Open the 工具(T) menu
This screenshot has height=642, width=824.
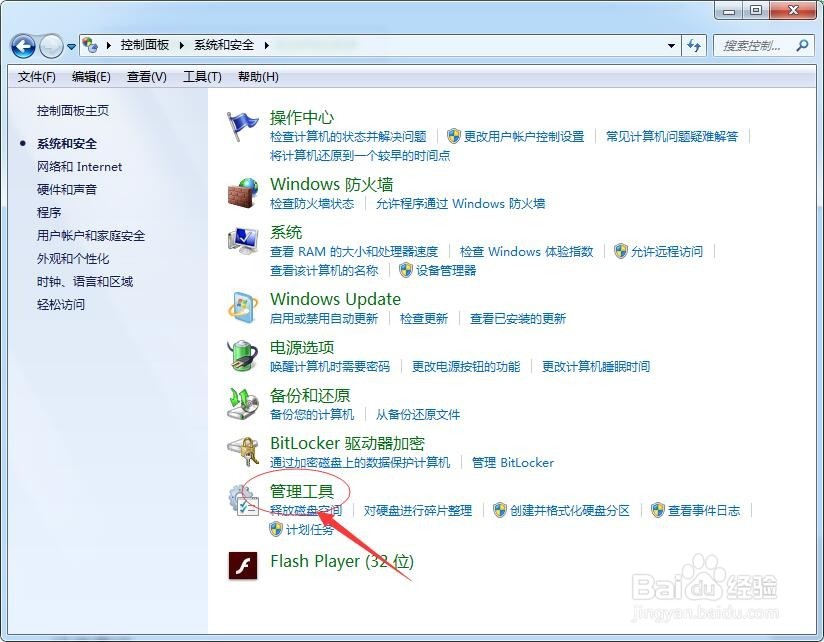pyautogui.click(x=202, y=77)
